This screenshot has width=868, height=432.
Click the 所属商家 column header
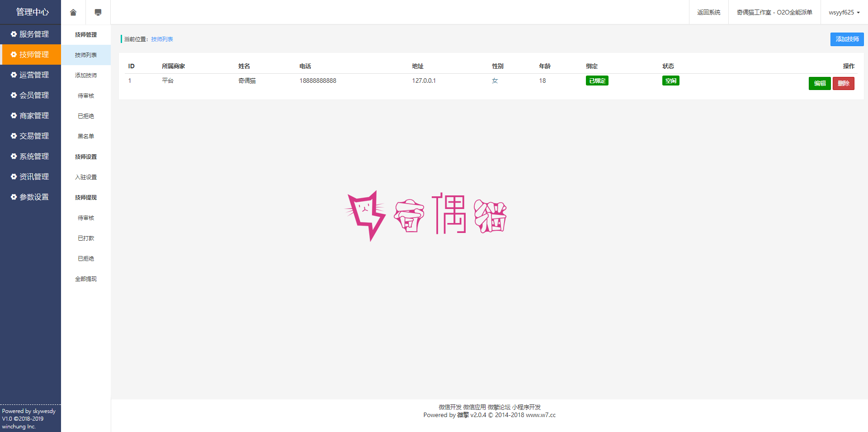[173, 66]
